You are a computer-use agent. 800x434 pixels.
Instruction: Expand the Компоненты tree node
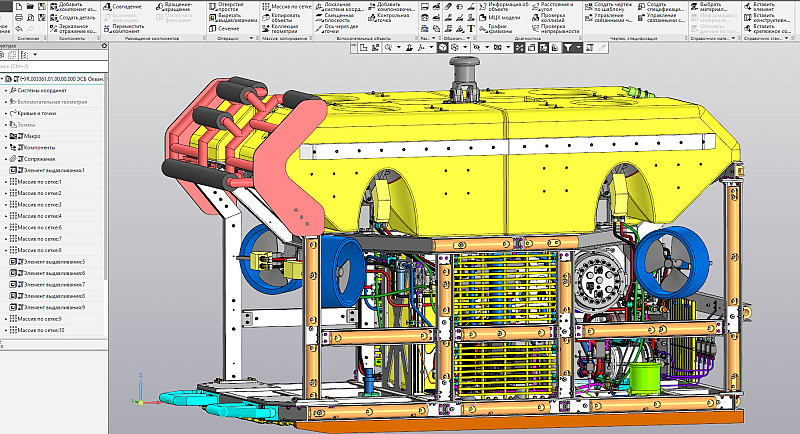coord(6,147)
